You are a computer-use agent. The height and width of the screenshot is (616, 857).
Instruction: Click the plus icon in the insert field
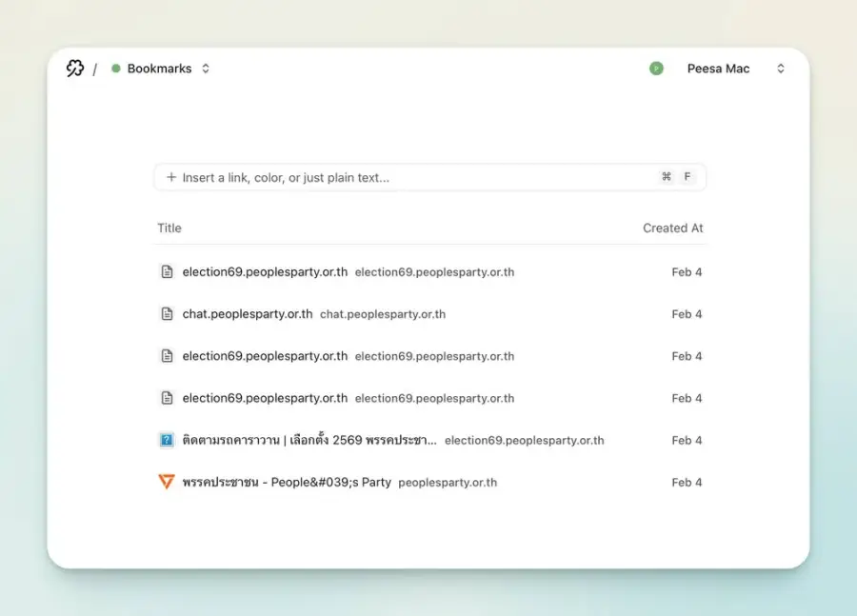click(x=171, y=177)
